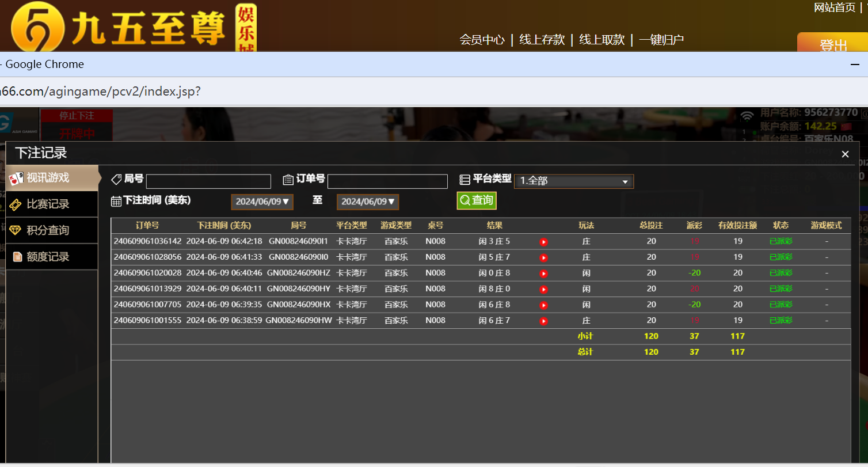The image size is (868, 467).
Task: Open the 积分查询 tab
Action: point(48,230)
